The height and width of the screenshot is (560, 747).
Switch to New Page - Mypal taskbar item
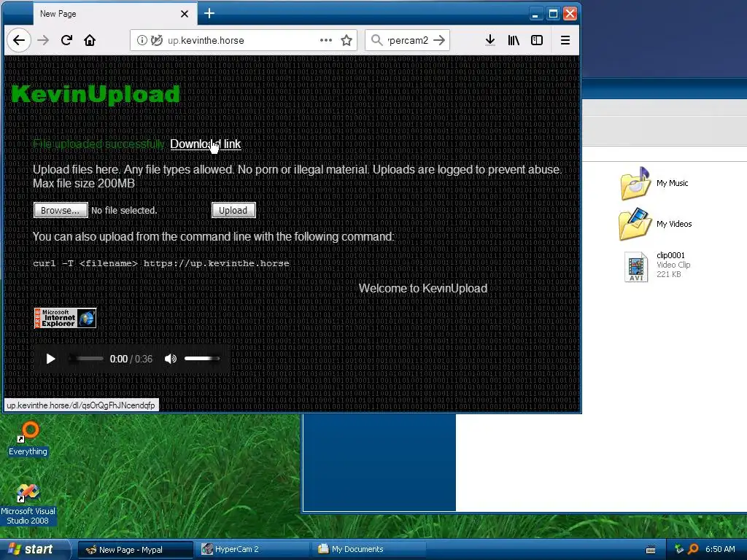pyautogui.click(x=136, y=550)
